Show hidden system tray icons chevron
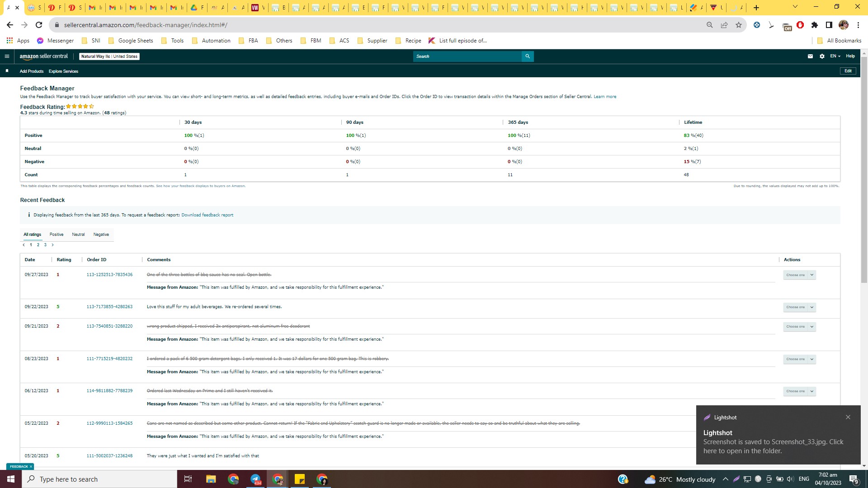 point(725,479)
